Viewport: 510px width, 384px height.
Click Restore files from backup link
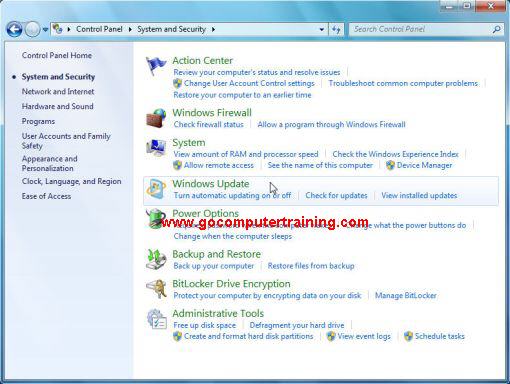311,266
